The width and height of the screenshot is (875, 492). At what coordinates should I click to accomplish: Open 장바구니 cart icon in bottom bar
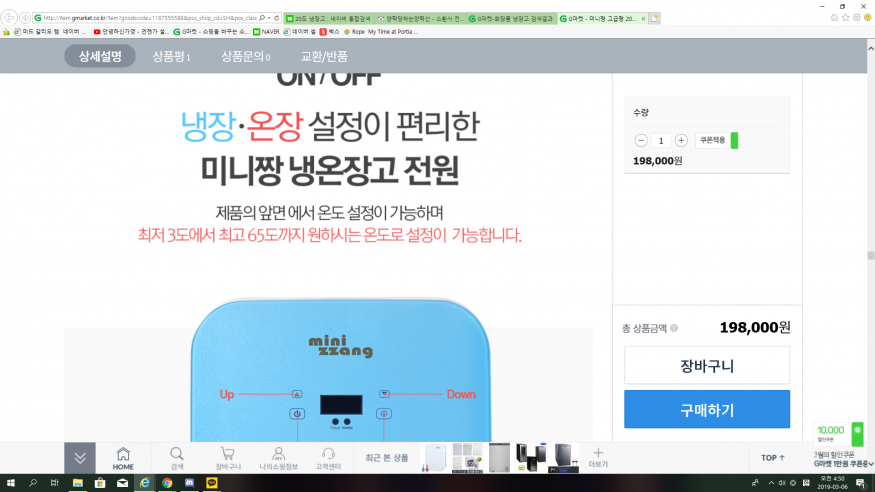point(228,459)
